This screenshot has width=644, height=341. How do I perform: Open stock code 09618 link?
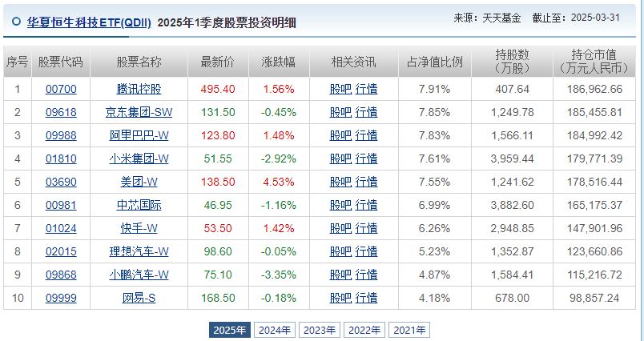click(61, 112)
